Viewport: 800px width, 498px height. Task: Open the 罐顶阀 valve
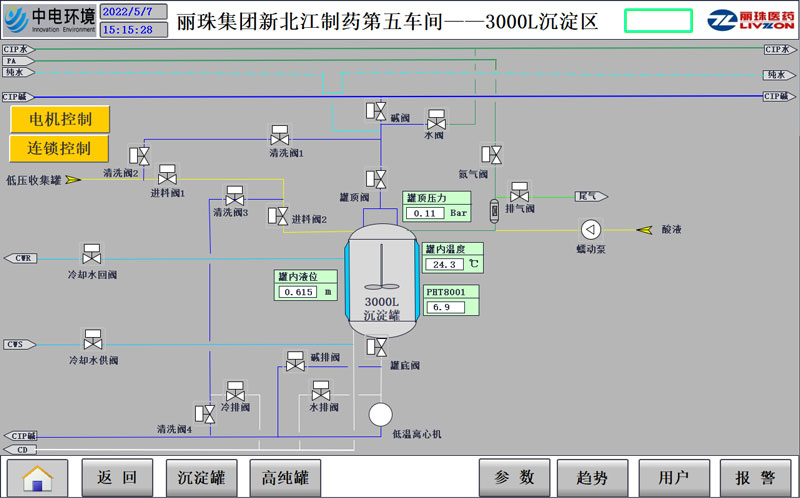pyautogui.click(x=377, y=178)
